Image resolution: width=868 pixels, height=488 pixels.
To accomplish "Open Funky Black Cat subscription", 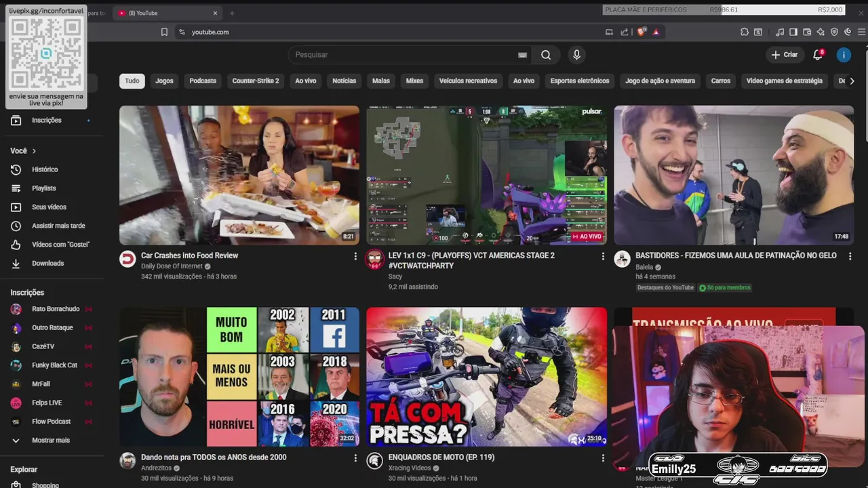I will pyautogui.click(x=51, y=365).
